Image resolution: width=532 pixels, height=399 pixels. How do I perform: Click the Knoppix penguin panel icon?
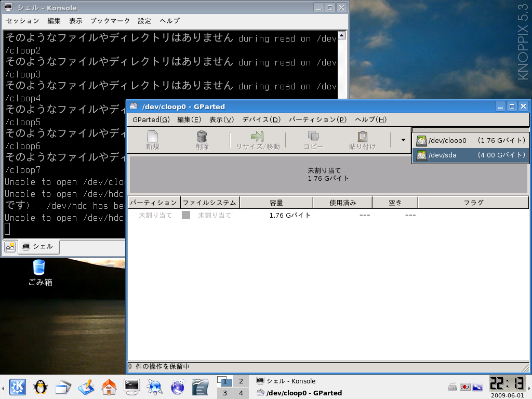[x=41, y=387]
